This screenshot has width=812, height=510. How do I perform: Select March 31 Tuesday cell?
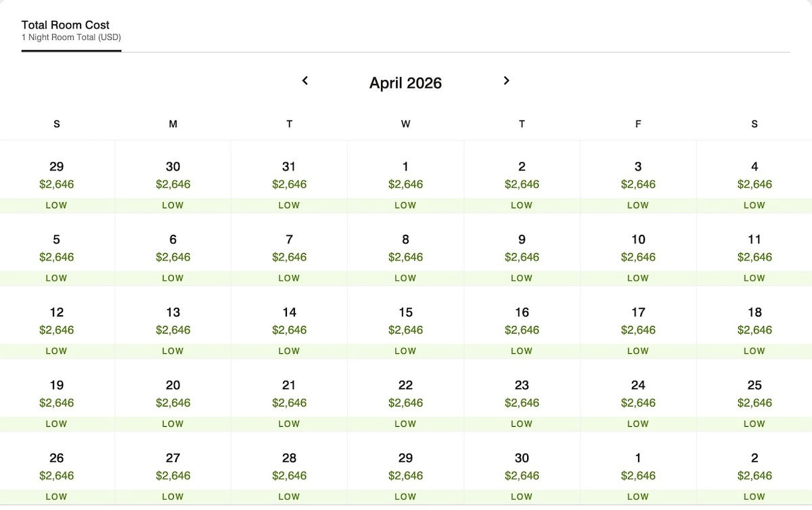pos(289,177)
